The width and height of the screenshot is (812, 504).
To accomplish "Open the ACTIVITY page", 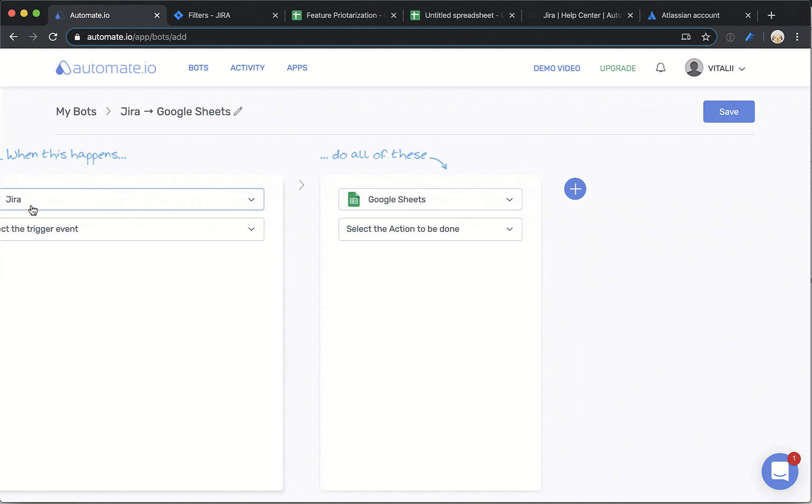I will tap(247, 68).
